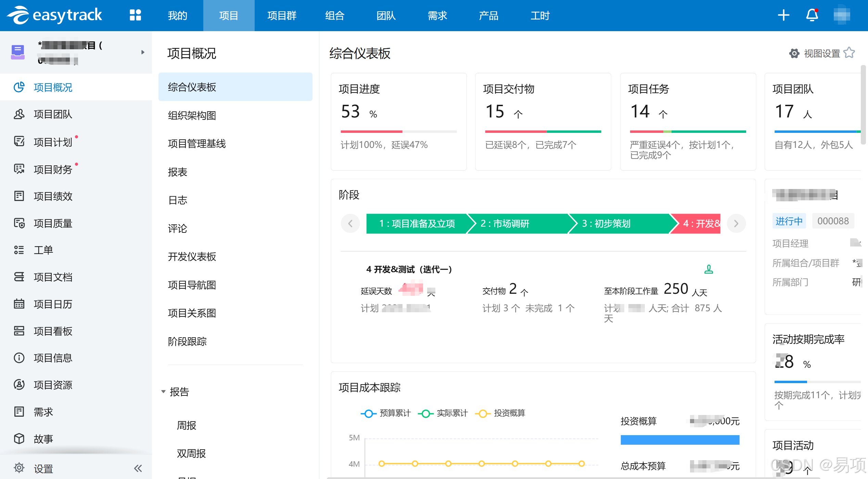Click the 项目信息 info icon
868x479 pixels.
pyautogui.click(x=19, y=358)
